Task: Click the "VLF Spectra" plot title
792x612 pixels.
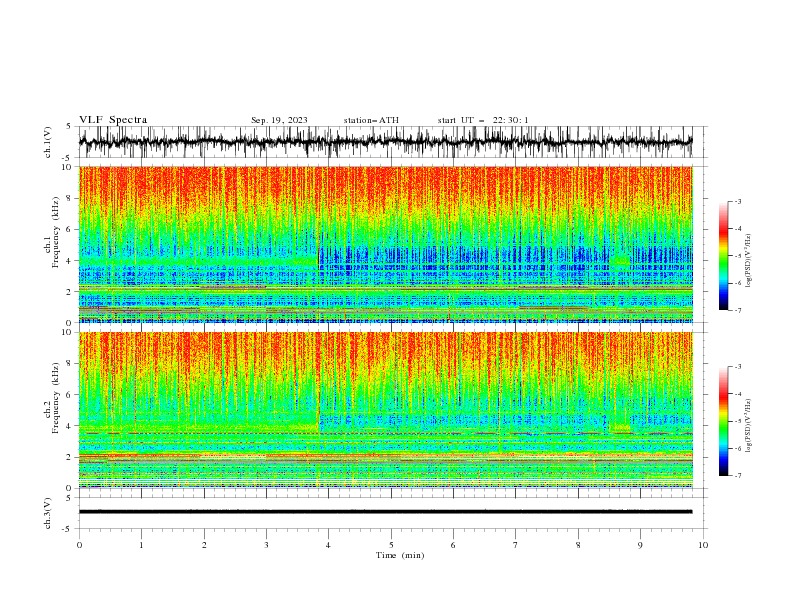Action: [113, 120]
